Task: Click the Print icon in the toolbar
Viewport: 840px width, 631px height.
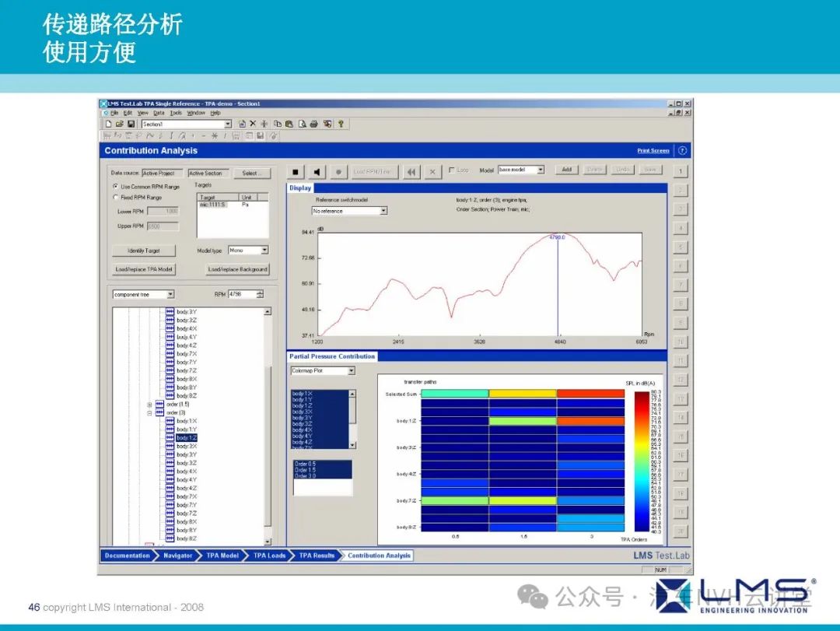Action: (x=314, y=124)
